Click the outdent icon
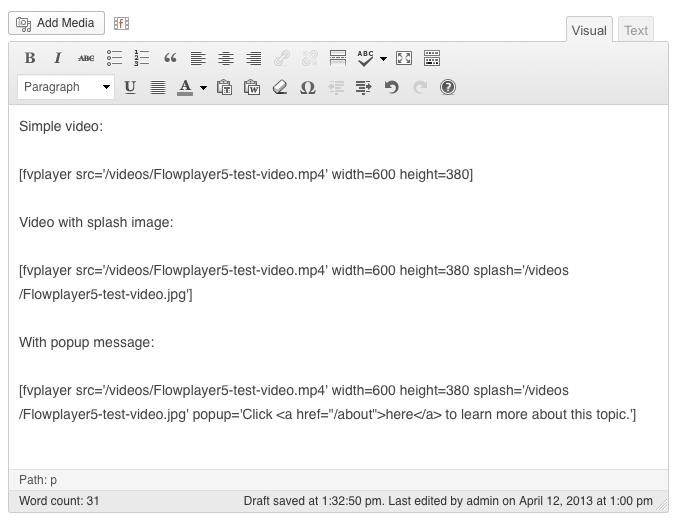 coord(336,87)
